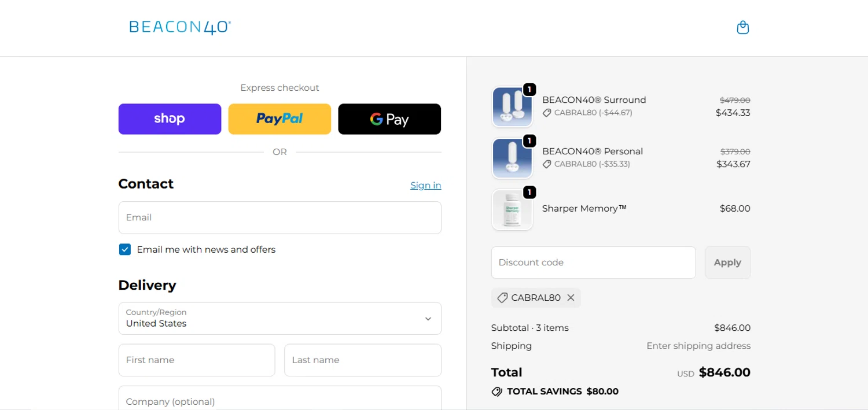Focus the Email input field
The width and height of the screenshot is (868, 410).
click(280, 217)
